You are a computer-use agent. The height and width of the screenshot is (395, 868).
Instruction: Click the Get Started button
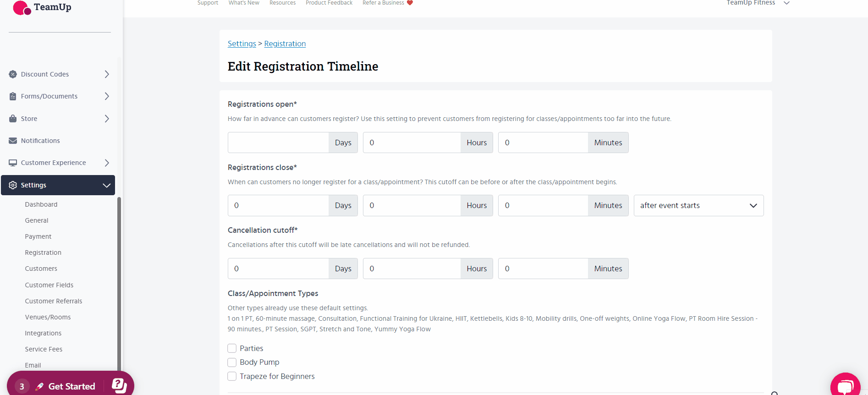point(71,386)
